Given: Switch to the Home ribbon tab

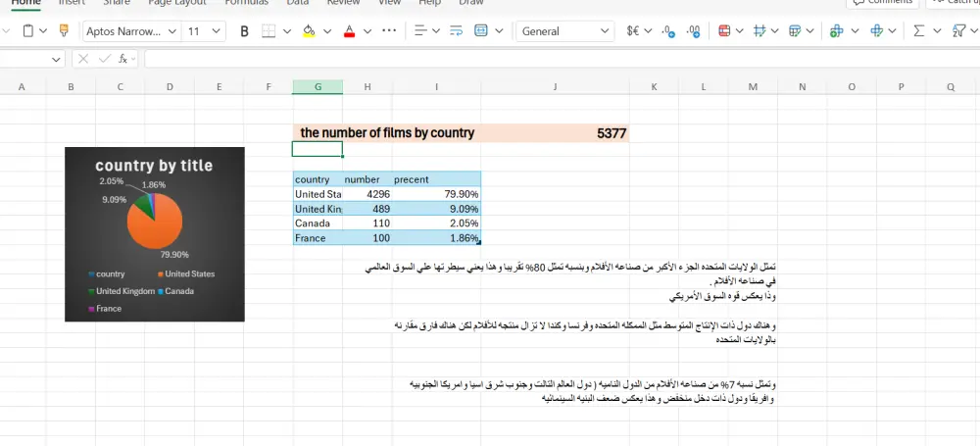Looking at the screenshot, I should 25,3.
